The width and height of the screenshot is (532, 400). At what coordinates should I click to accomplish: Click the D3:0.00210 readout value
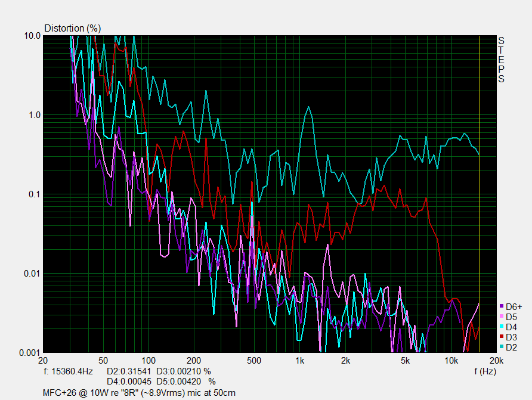179,371
